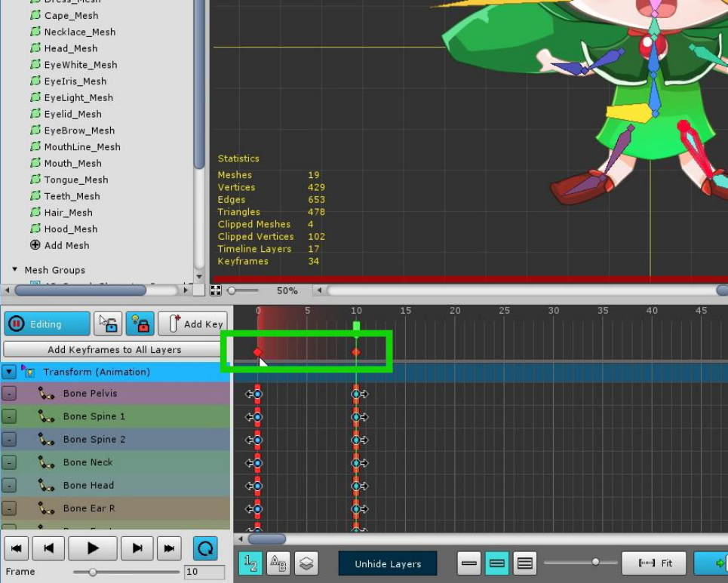The image size is (728, 583).
Task: Toggle the Editing mode button
Action: click(47, 324)
